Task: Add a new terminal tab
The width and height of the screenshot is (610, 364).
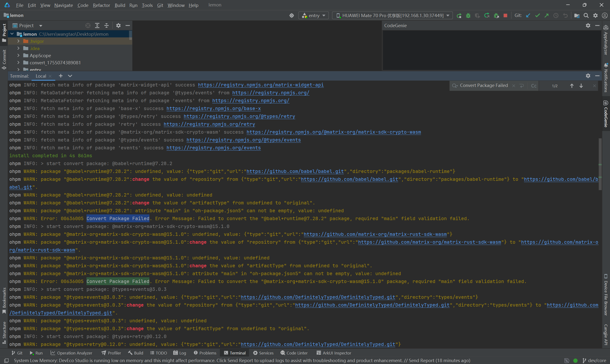Action: coord(61,76)
